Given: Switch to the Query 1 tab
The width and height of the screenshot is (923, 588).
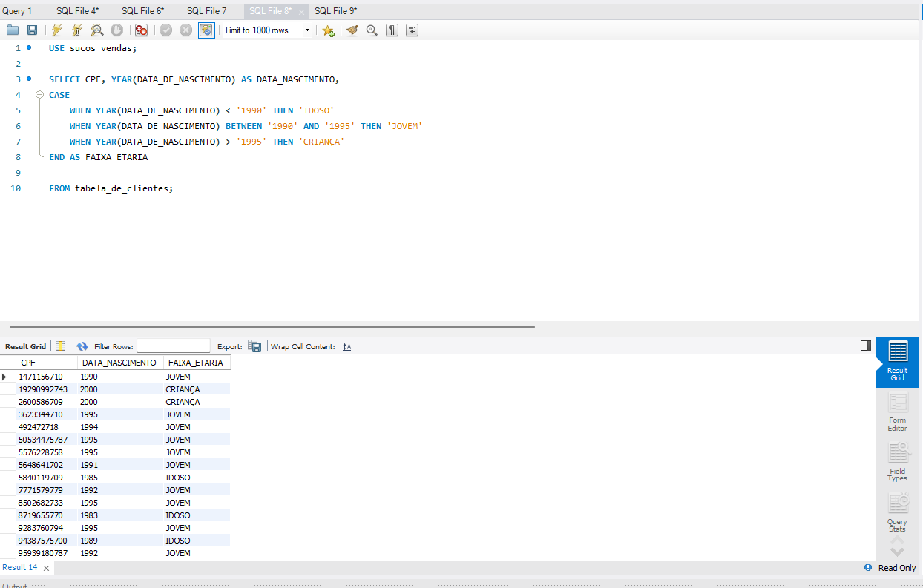Looking at the screenshot, I should (17, 11).
